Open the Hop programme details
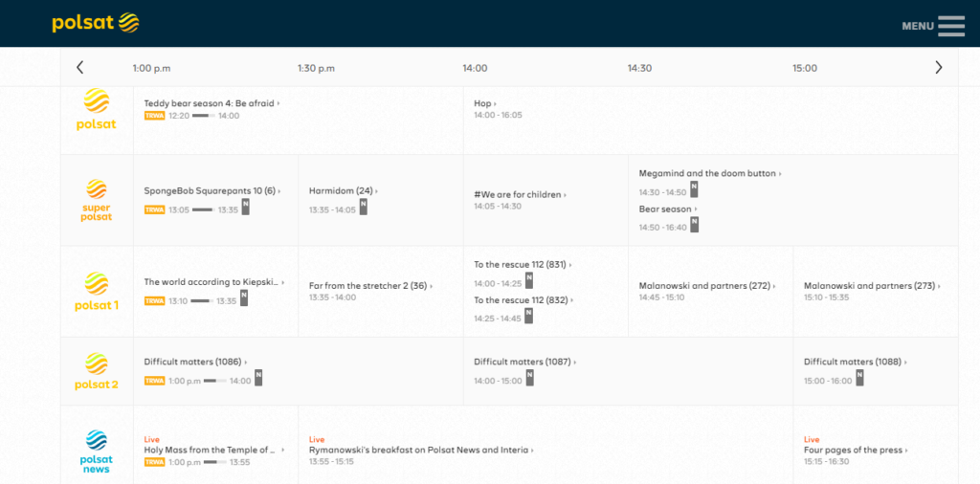This screenshot has height=484, width=980. tap(484, 103)
